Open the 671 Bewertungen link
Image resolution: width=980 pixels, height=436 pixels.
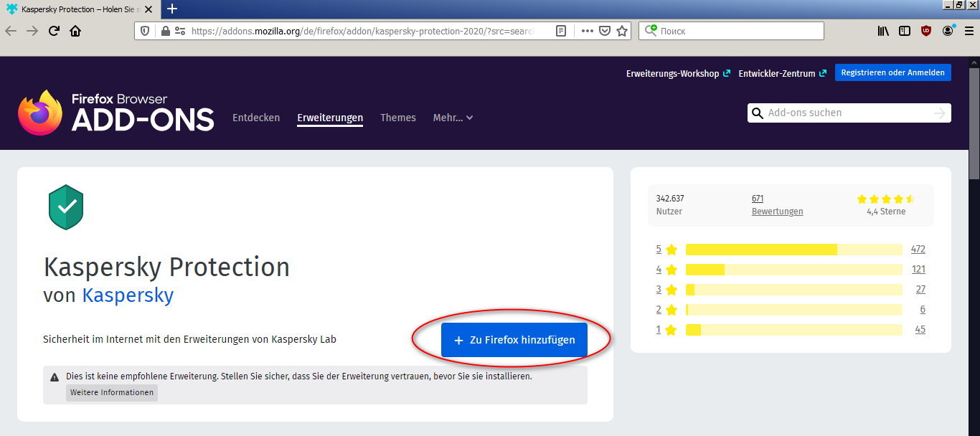click(x=777, y=205)
